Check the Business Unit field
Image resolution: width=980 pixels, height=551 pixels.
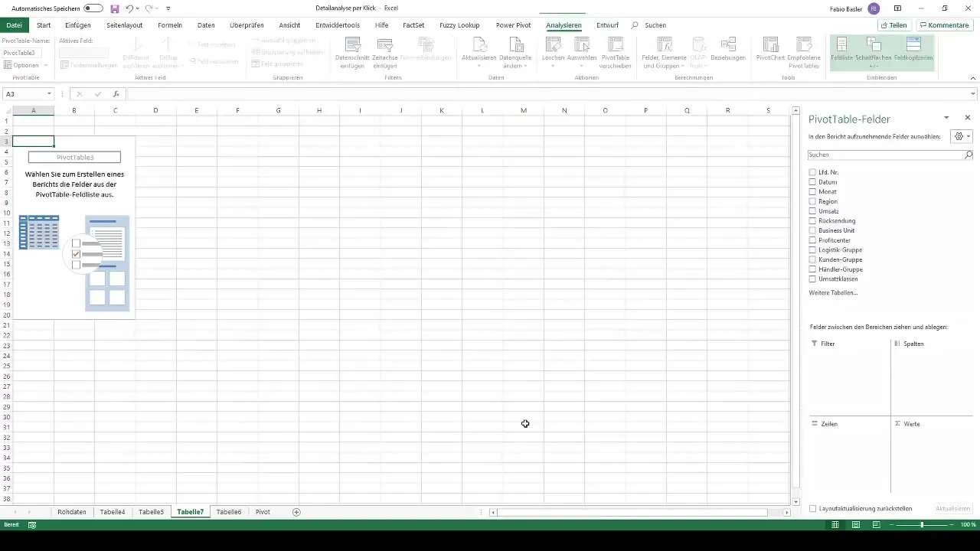[812, 230]
